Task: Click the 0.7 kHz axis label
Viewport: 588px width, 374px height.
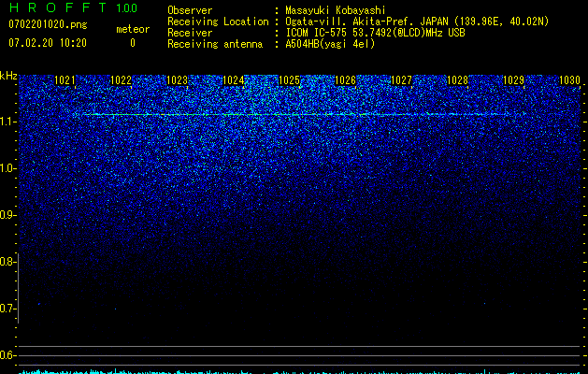Action: [7, 309]
